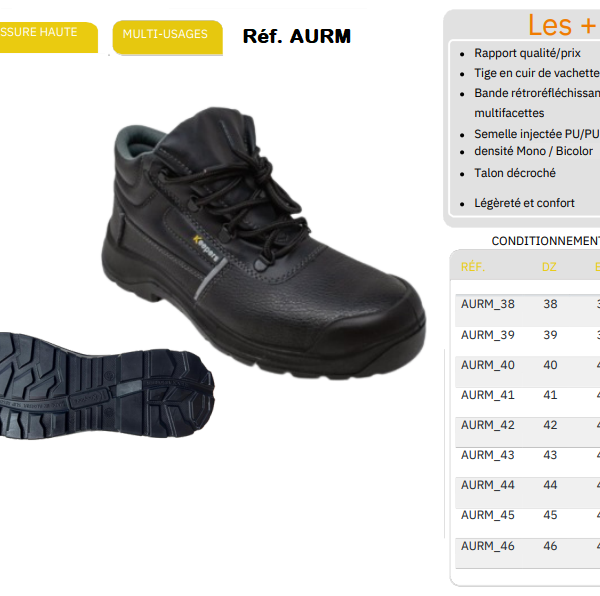
Task: Select the AURM_38 table row
Action: pos(528,310)
